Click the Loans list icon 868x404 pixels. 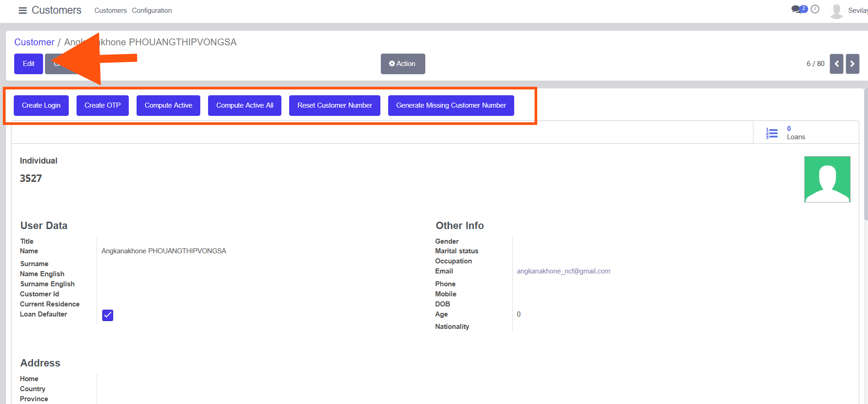point(772,133)
